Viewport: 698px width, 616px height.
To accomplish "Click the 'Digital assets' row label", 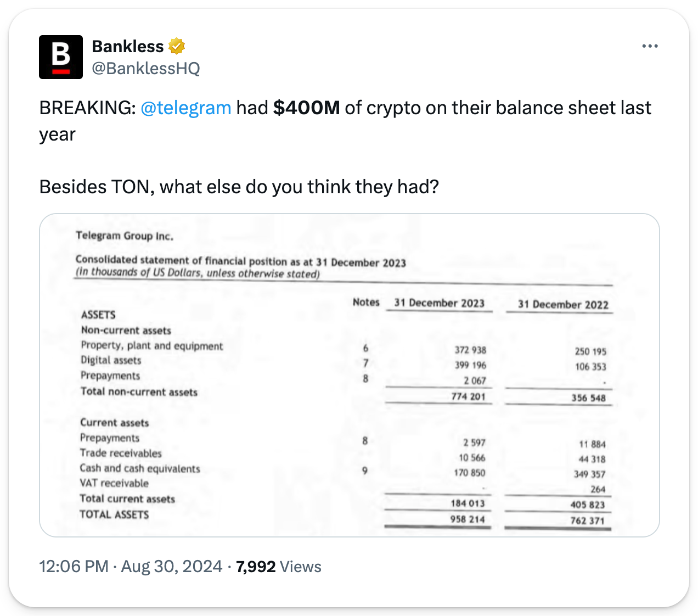I will [111, 360].
